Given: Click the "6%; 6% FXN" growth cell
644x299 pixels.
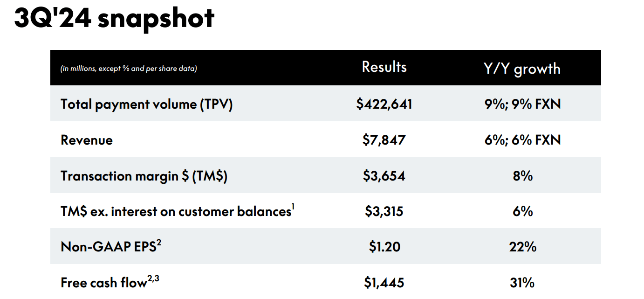Looking at the screenshot, I should click(522, 140).
